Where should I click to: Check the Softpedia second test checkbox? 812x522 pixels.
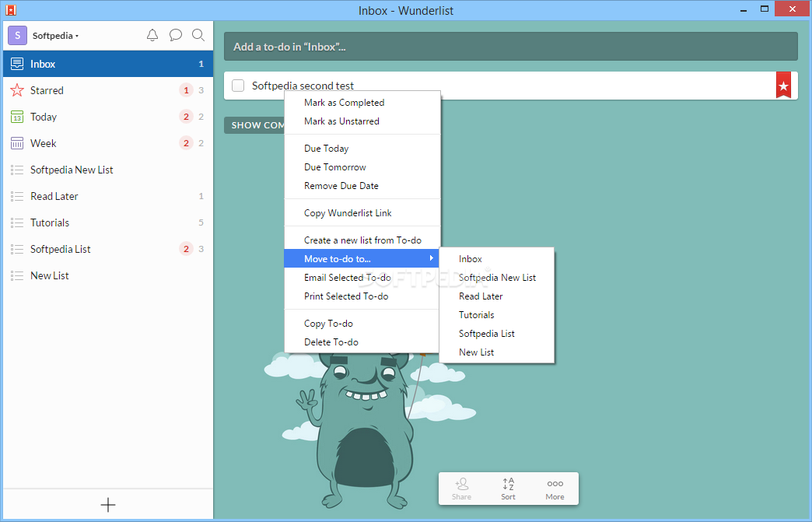238,86
